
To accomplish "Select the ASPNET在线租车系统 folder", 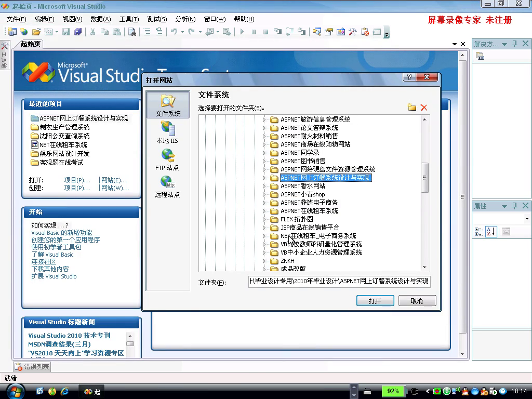I will click(x=309, y=211).
